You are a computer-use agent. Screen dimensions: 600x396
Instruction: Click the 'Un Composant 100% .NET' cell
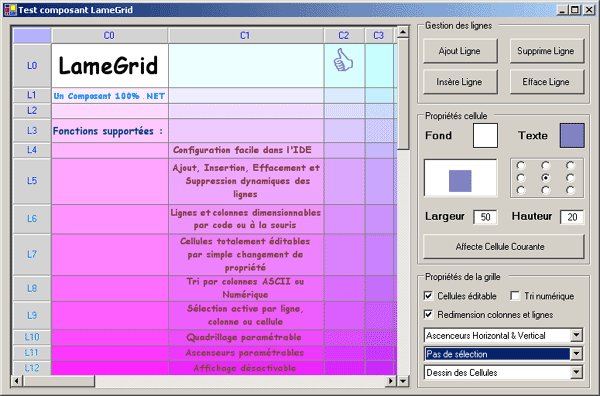110,96
